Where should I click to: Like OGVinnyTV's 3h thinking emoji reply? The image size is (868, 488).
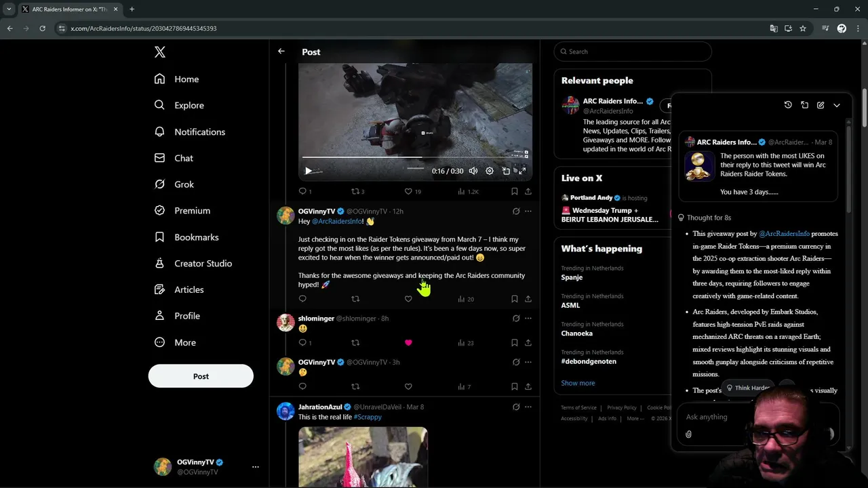408,386
